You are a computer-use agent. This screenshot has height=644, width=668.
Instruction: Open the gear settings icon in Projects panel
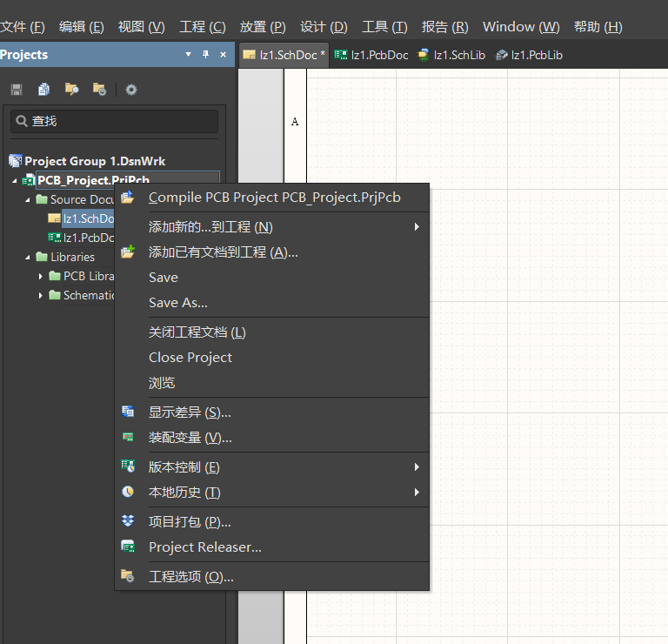(131, 90)
